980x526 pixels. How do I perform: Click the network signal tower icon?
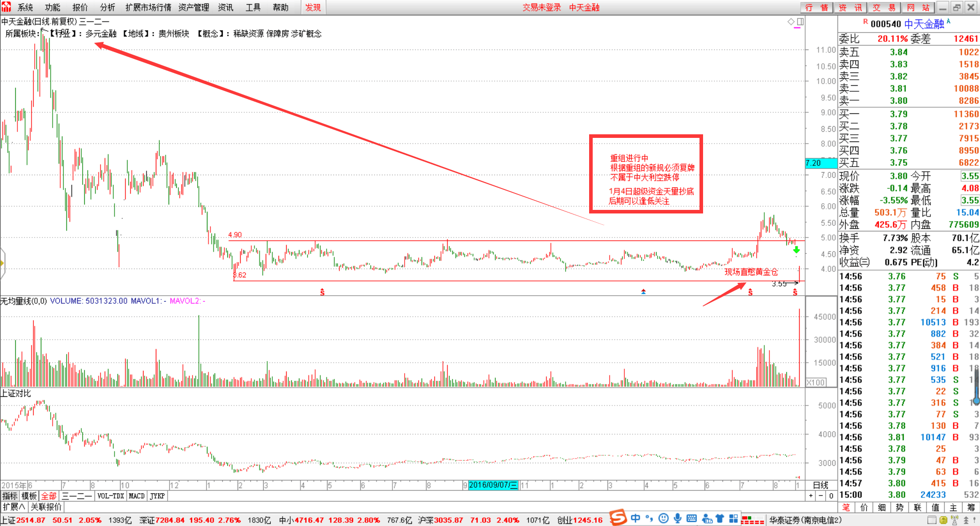(954, 520)
